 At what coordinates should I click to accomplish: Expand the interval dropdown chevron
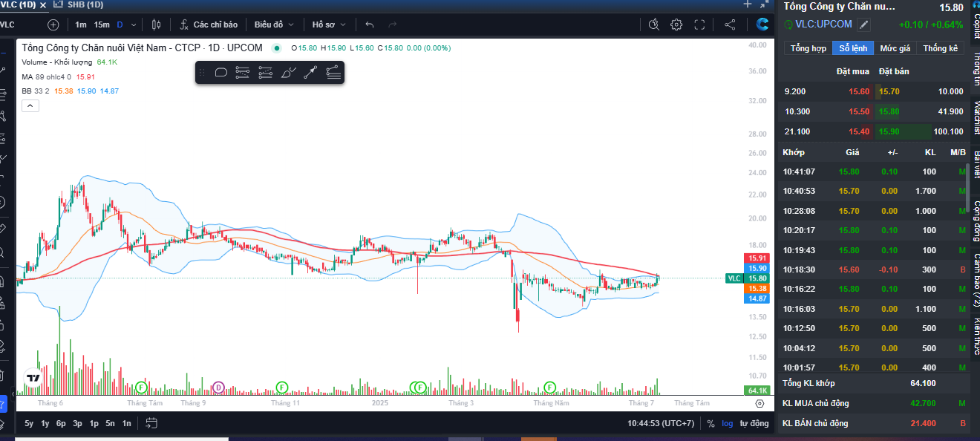pos(134,24)
